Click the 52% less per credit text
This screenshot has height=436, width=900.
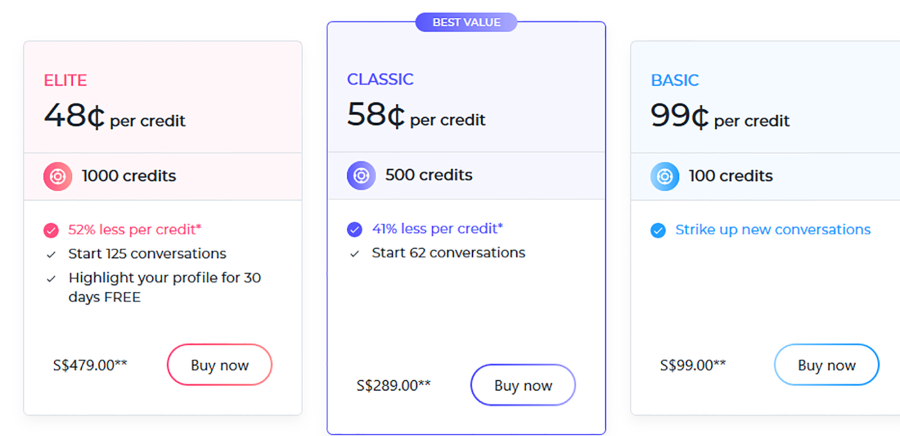pos(135,230)
